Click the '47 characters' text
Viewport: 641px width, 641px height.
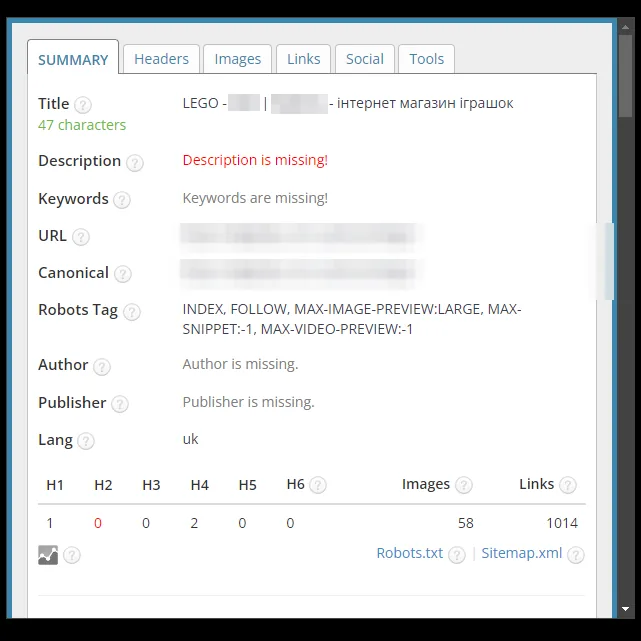82,125
